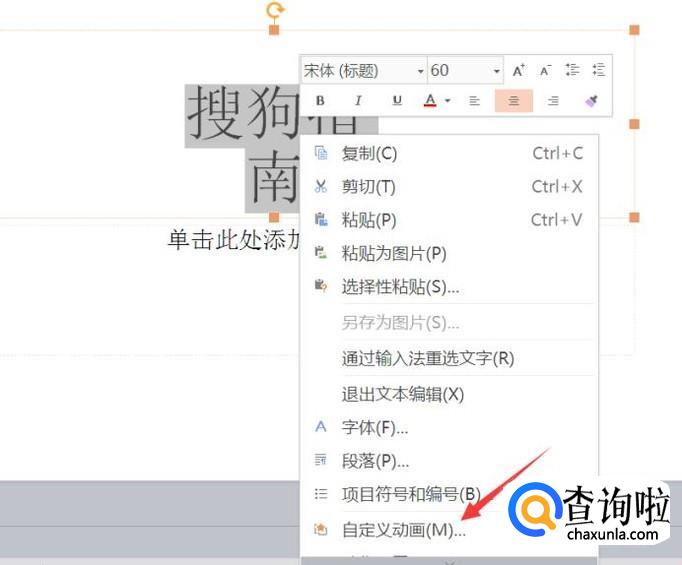Align text to the right
Viewport: 682px width, 565px height.
tap(553, 101)
